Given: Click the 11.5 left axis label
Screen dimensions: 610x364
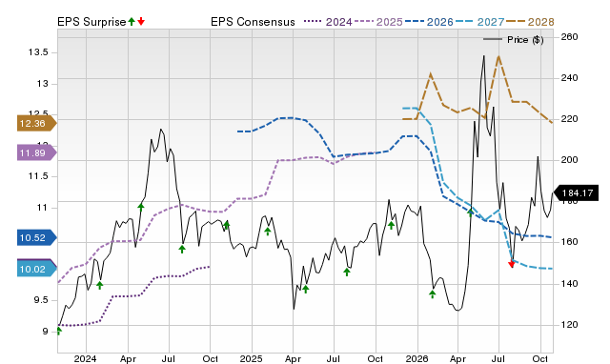Looking at the screenshot, I should [38, 176].
